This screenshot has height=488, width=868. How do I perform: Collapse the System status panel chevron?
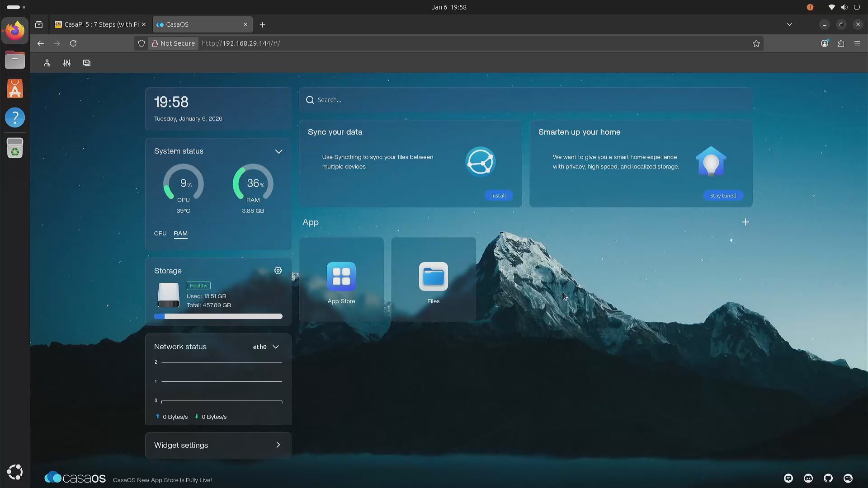(278, 151)
